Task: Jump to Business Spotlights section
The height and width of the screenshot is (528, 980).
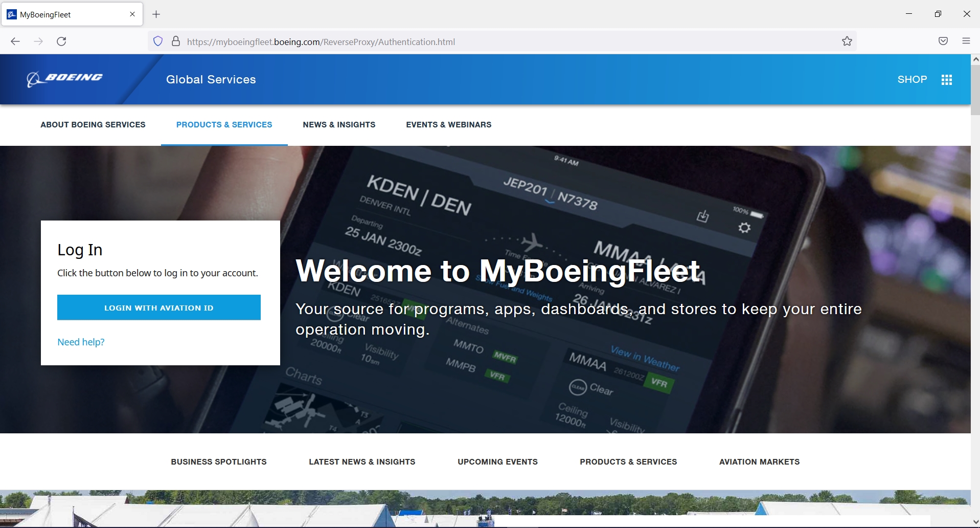Action: click(x=219, y=461)
